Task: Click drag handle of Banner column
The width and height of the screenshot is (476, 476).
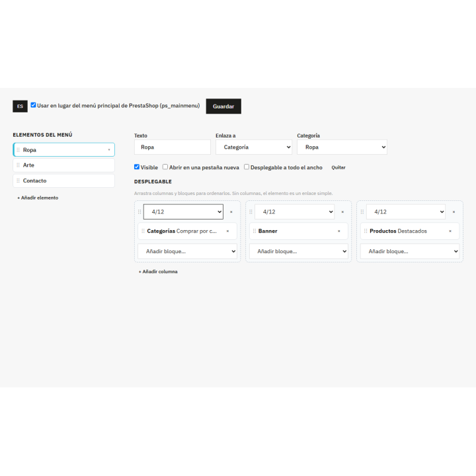Action: [251, 212]
